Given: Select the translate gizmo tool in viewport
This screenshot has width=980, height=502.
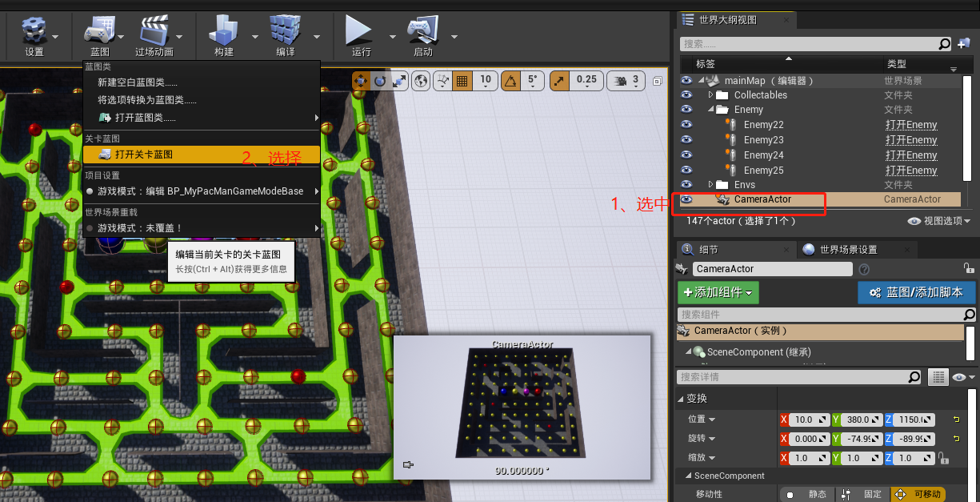Looking at the screenshot, I should (361, 80).
